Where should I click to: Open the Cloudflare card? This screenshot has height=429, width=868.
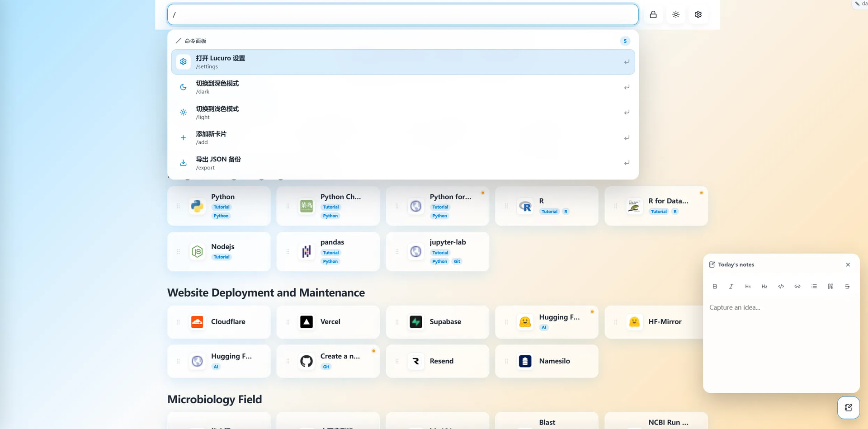[219, 322]
